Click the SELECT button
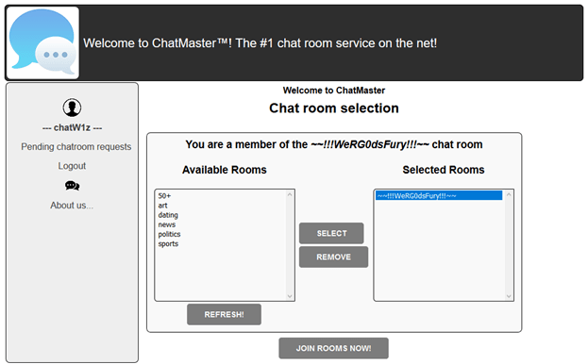Screen dimensions: 588x364 pyautogui.click(x=331, y=233)
